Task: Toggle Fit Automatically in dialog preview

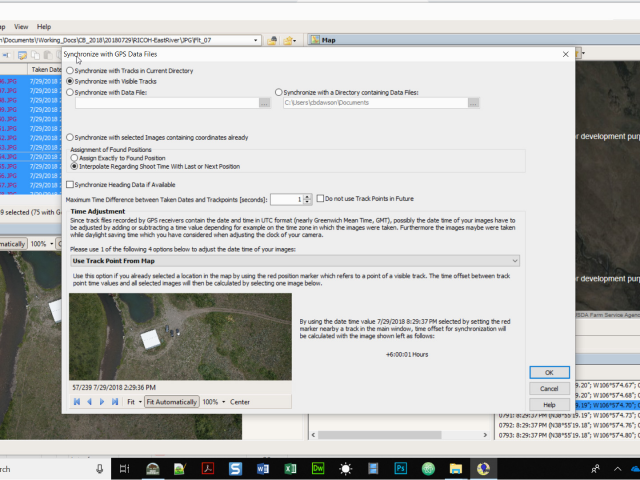Action: pyautogui.click(x=171, y=402)
